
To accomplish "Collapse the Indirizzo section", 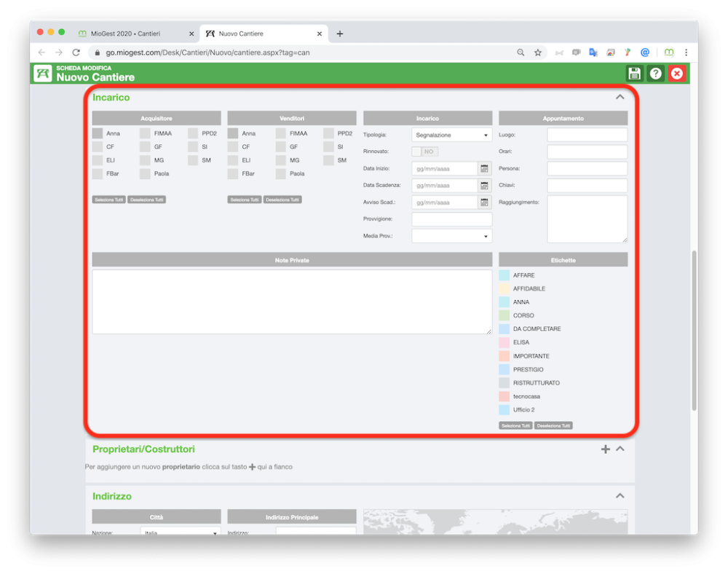I will (x=620, y=496).
